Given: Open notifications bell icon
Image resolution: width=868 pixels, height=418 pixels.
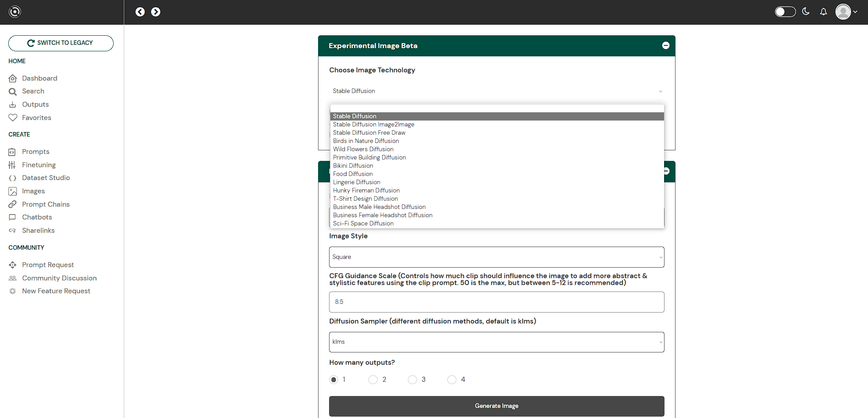Looking at the screenshot, I should [824, 12].
